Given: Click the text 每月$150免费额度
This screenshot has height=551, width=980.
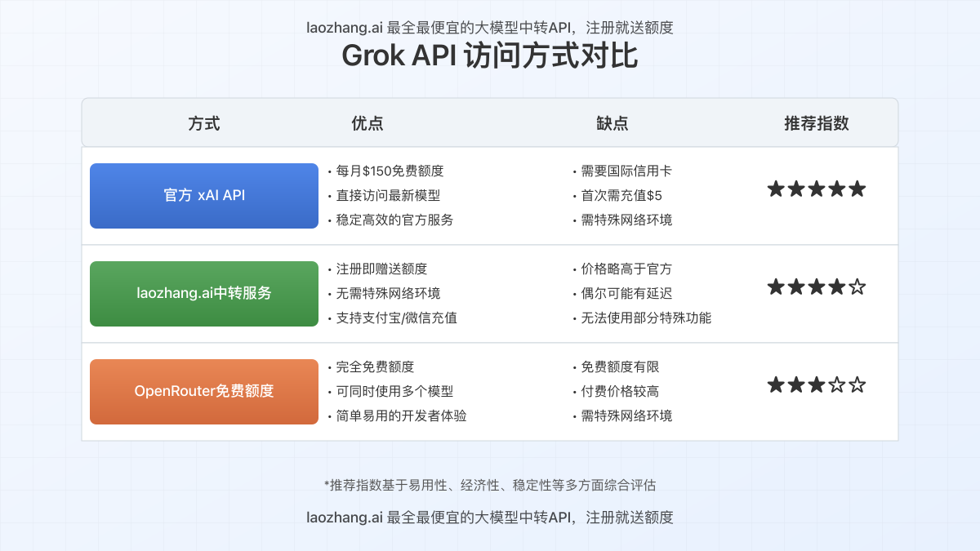Looking at the screenshot, I should pos(390,171).
